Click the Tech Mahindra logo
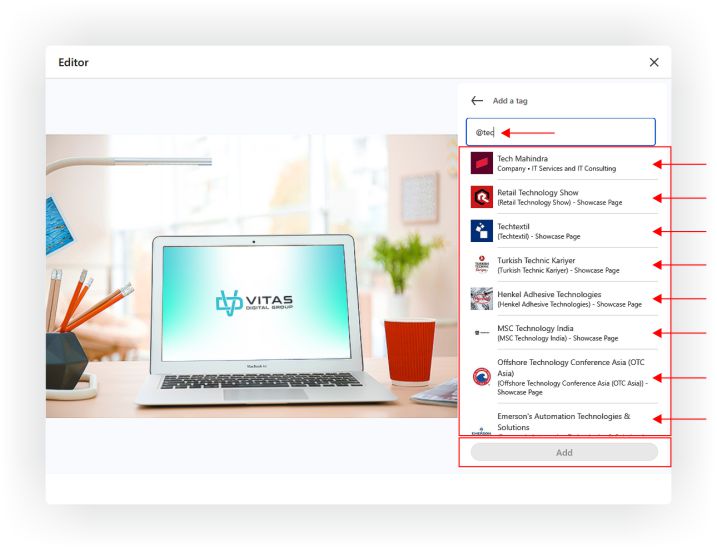This screenshot has height=550, width=717. (482, 163)
